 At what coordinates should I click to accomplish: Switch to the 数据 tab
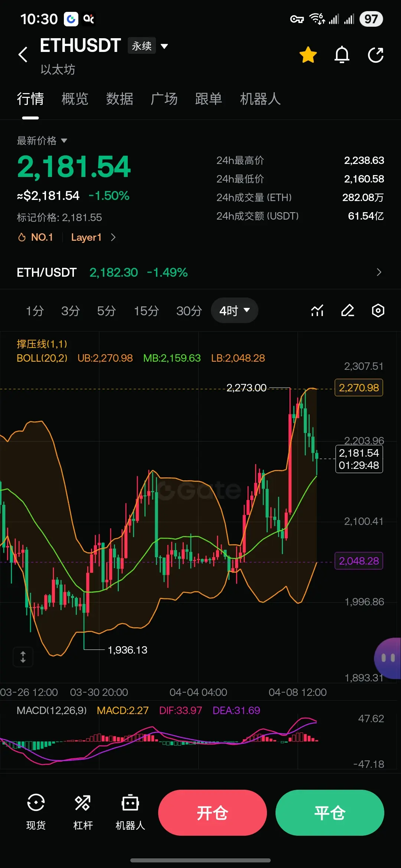(120, 99)
